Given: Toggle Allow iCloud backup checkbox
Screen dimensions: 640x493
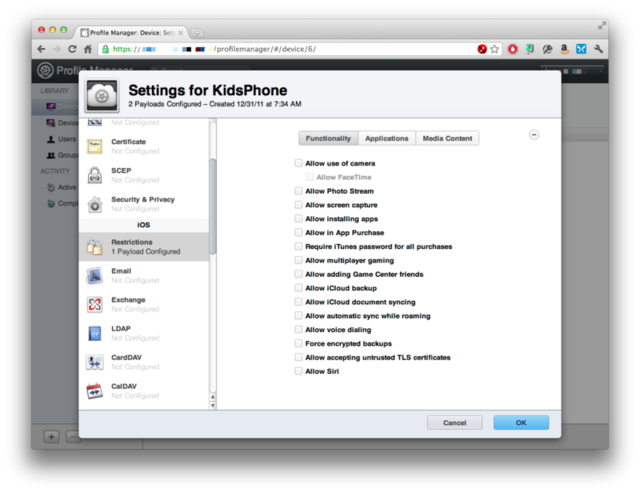Looking at the screenshot, I should pyautogui.click(x=298, y=288).
